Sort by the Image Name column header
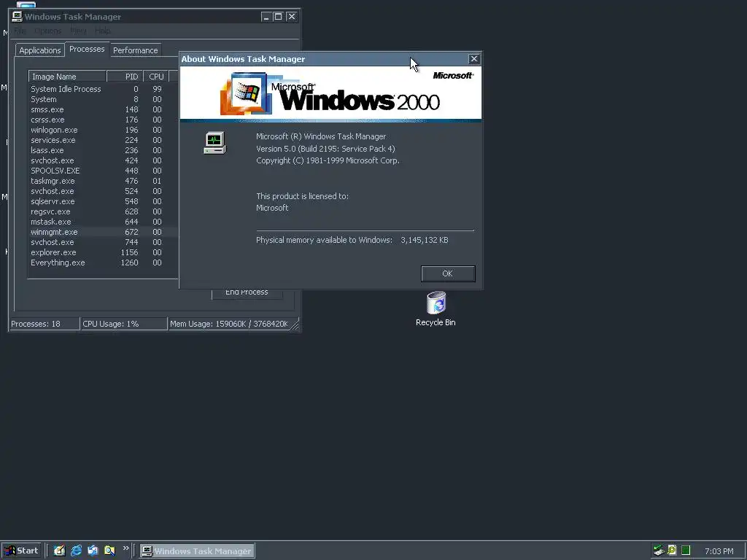The image size is (747, 560). click(67, 76)
